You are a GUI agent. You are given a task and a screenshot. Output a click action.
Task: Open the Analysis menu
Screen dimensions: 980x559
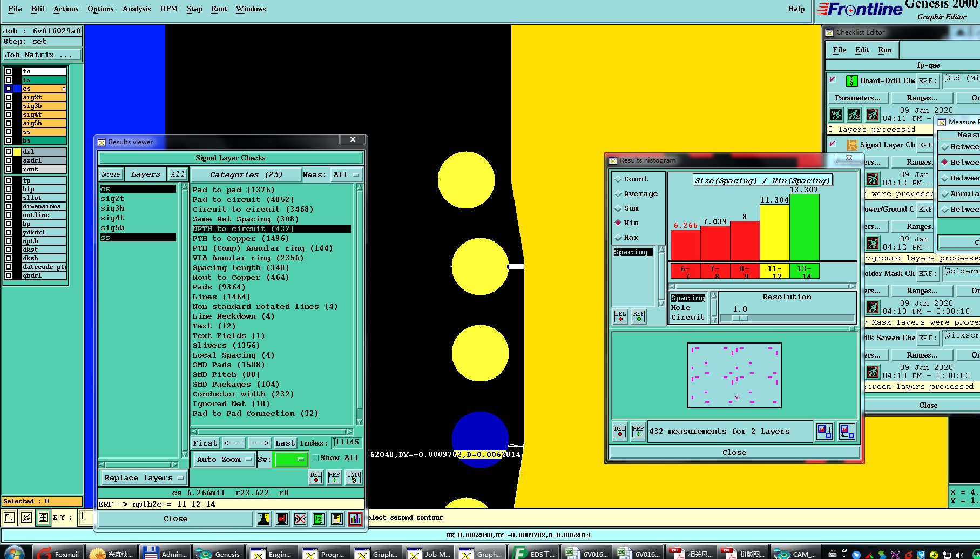click(137, 9)
